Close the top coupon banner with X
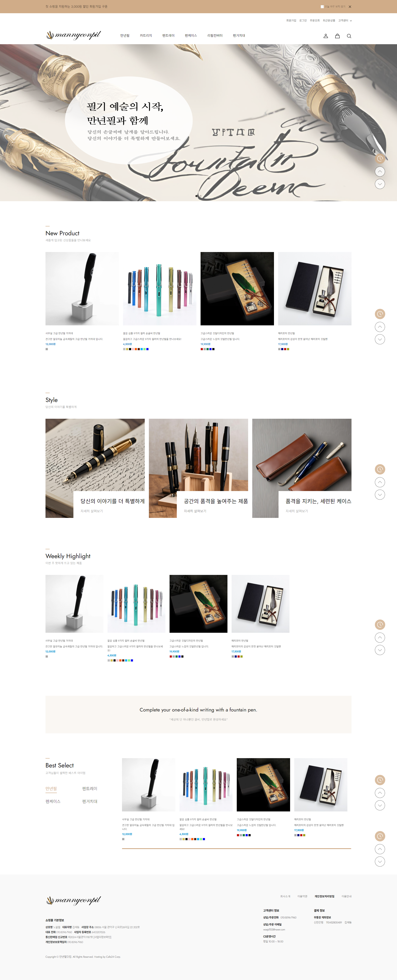This screenshot has height=980, width=397. tap(350, 6)
